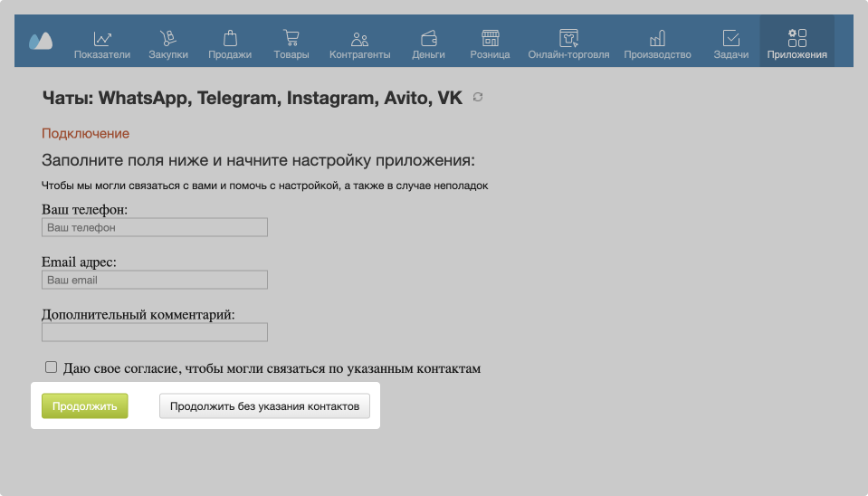This screenshot has width=868, height=496.
Task: Check the contact consent checkbox
Action: pos(52,367)
